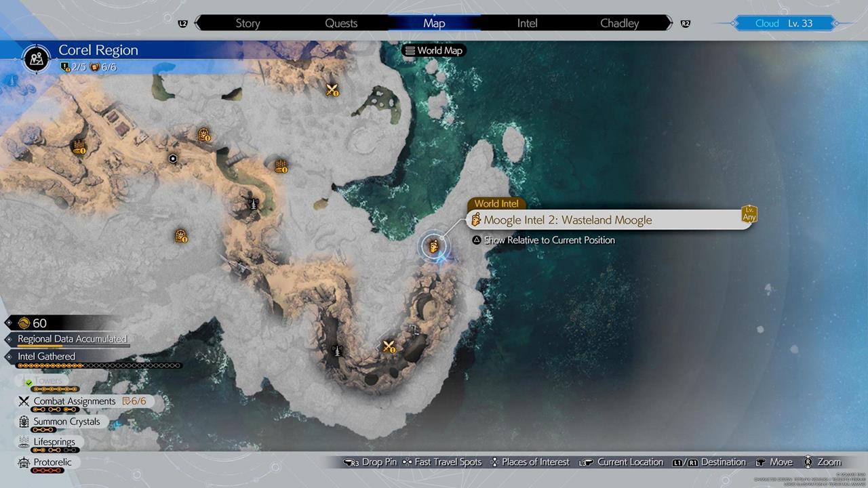Open the Chadley tab
The width and height of the screenshot is (868, 488).
click(619, 23)
